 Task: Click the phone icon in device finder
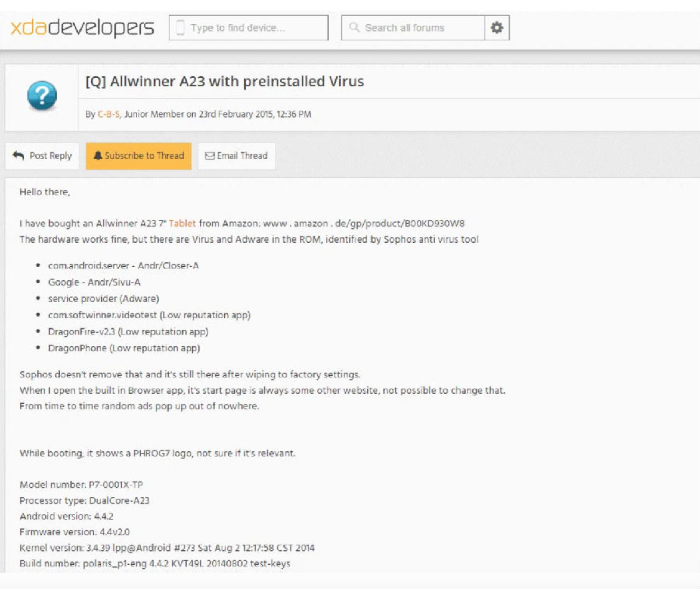click(180, 28)
